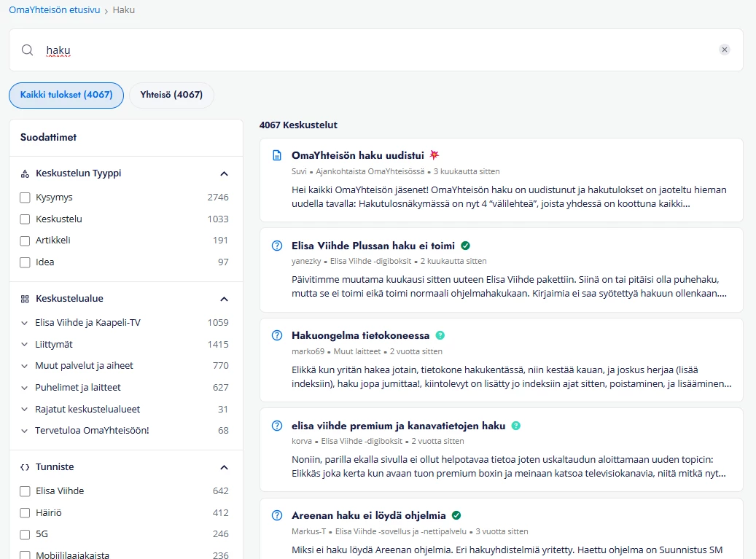The image size is (756, 559).
Task: Click the question icon beside Elisa Viihde Plussan haku
Action: coord(277,246)
